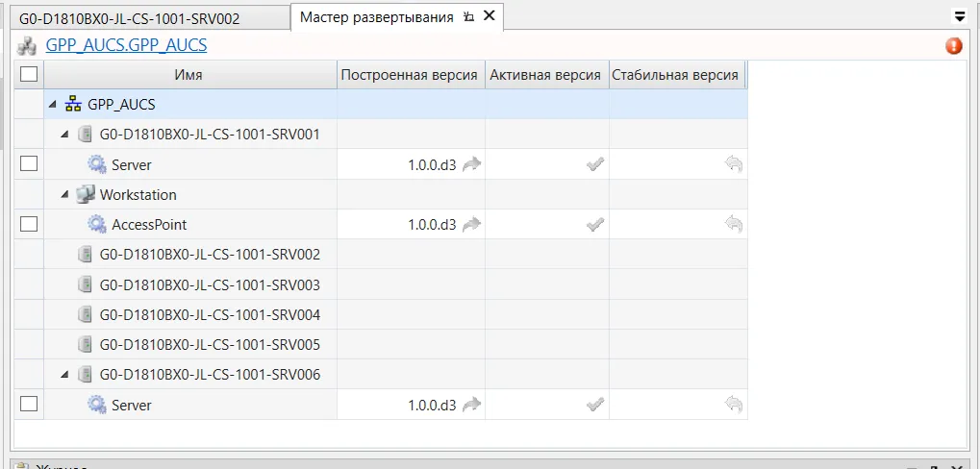Image resolution: width=980 pixels, height=469 pixels.
Task: Check the Server box under SRV001
Action: (29, 164)
